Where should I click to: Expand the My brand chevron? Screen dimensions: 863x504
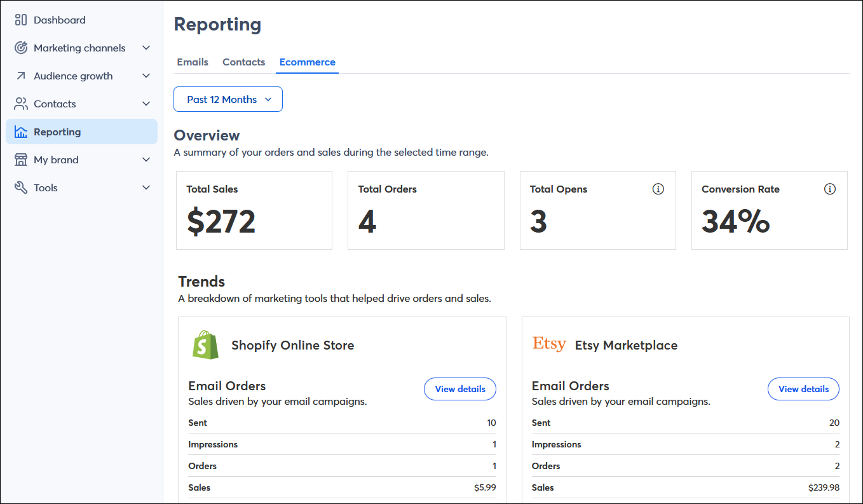(146, 160)
